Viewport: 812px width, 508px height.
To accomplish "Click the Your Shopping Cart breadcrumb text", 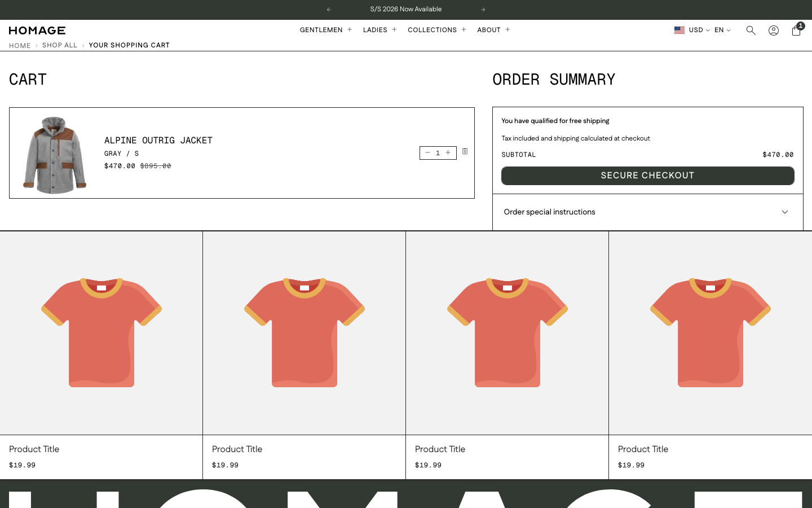I will [x=129, y=45].
